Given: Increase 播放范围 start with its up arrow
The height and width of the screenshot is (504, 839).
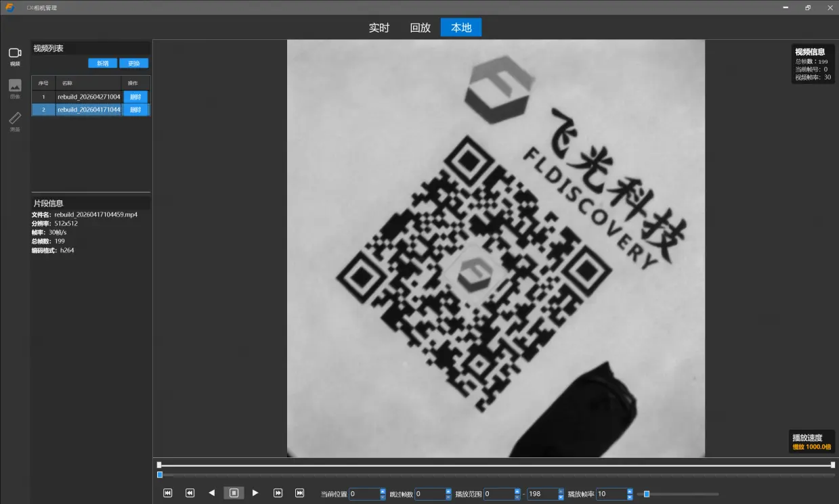Looking at the screenshot, I should pos(517,491).
